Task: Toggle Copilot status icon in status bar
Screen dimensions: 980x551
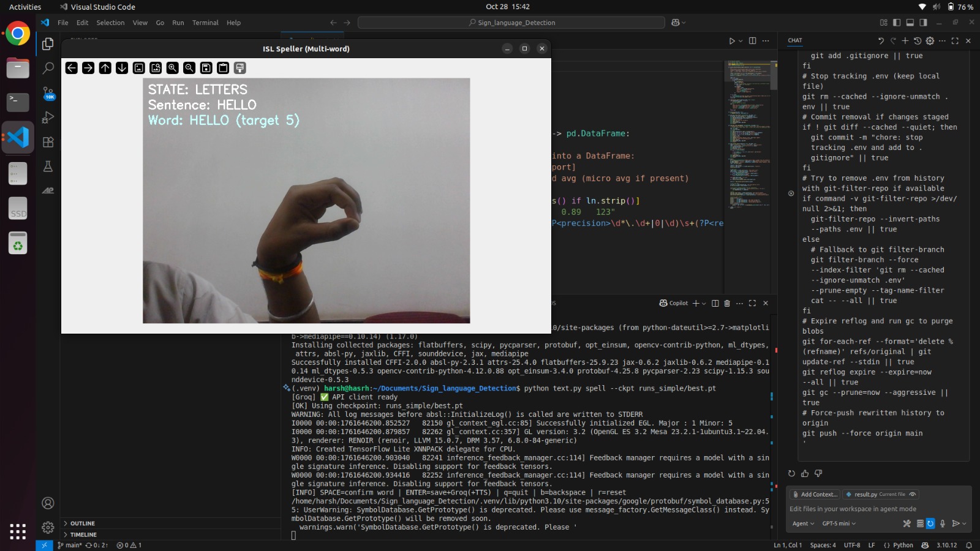Action: 925,545
